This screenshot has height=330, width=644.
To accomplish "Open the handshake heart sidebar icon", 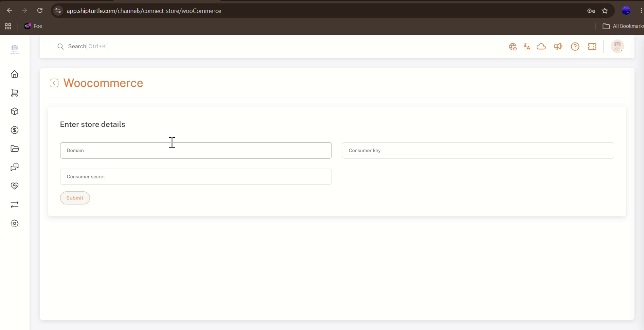I will click(x=15, y=186).
